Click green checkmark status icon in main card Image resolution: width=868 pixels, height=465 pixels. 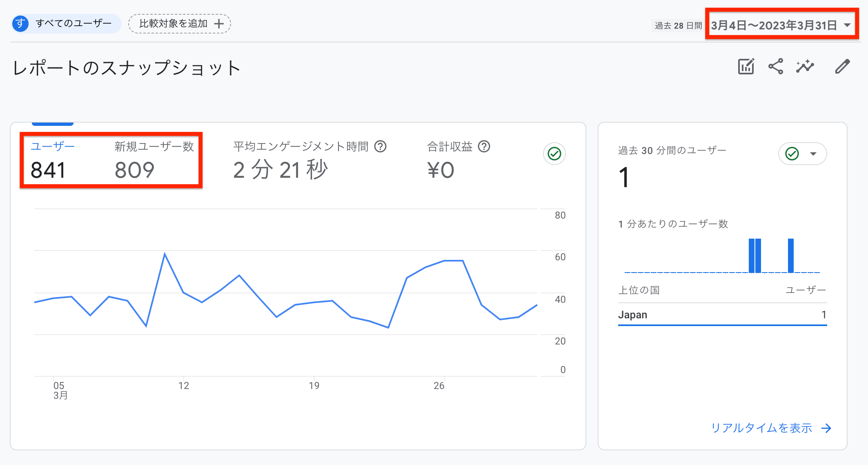(554, 154)
